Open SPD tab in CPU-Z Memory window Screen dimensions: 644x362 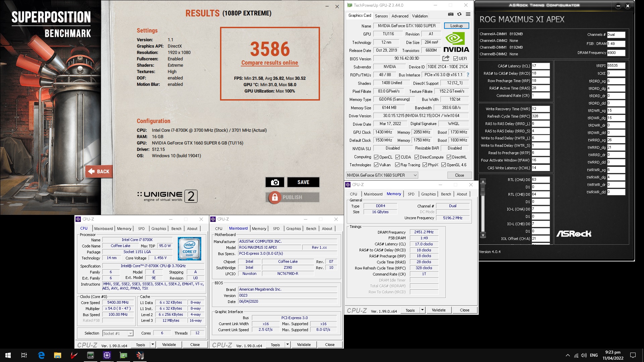point(411,194)
